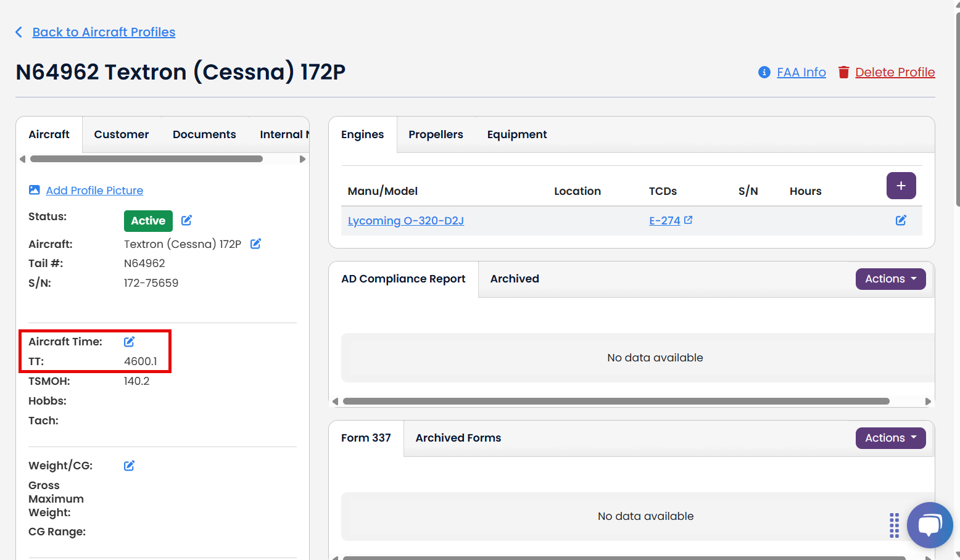Image resolution: width=960 pixels, height=560 pixels.
Task: Click the S/N column header in engines table
Action: pyautogui.click(x=748, y=191)
